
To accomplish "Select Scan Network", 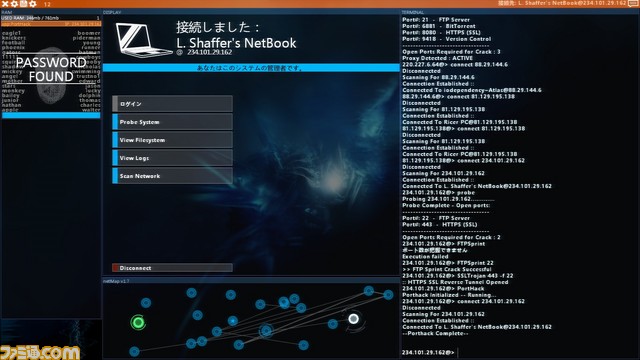I will coord(173,176).
